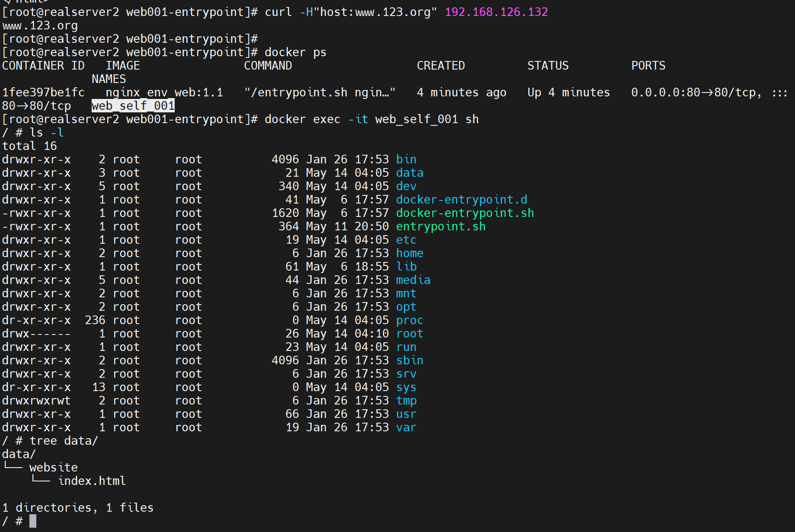Image resolution: width=795 pixels, height=532 pixels.
Task: Click the sbin directory name
Action: click(x=409, y=360)
